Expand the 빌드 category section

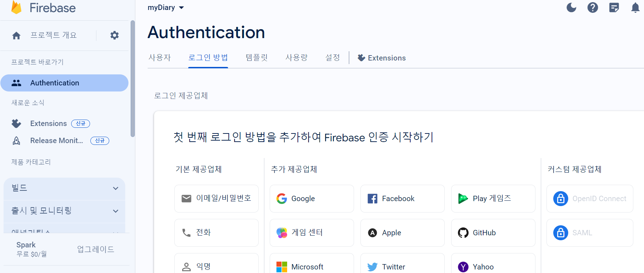coord(64,188)
